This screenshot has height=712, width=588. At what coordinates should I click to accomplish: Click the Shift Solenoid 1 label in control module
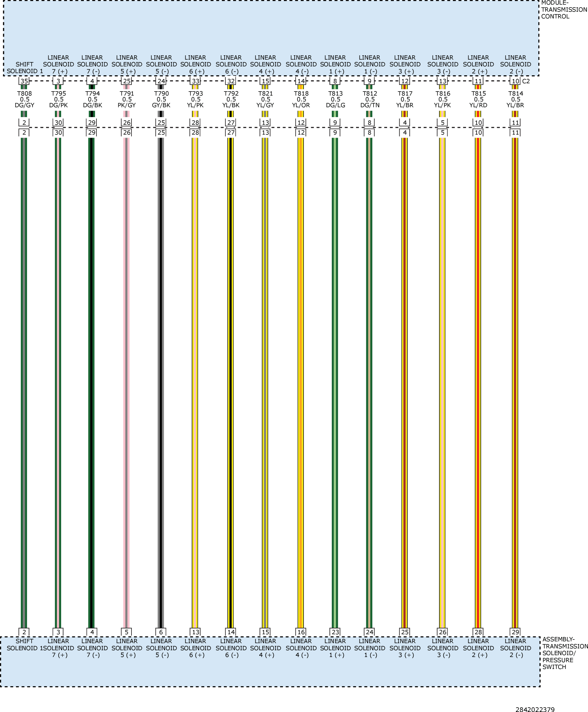click(x=25, y=68)
